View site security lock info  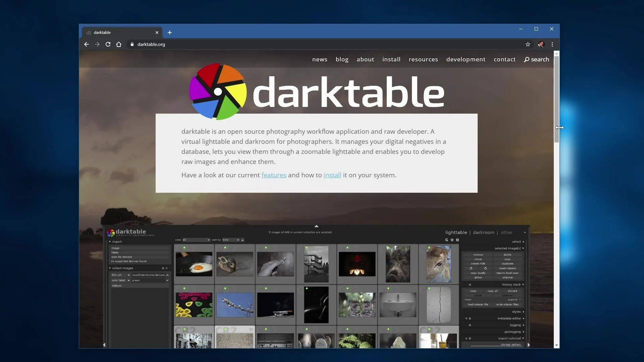[x=132, y=44]
